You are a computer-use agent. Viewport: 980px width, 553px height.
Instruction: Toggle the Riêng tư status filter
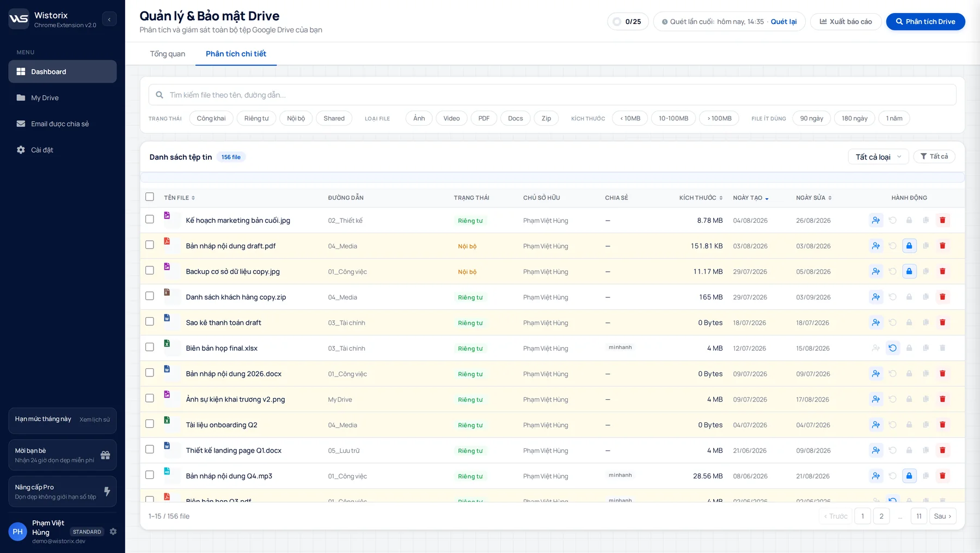256,118
